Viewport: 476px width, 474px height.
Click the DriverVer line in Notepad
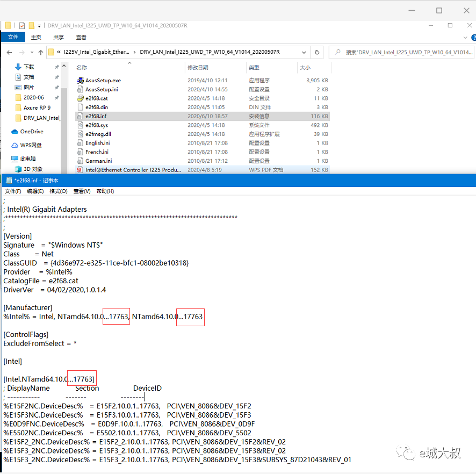55,290
